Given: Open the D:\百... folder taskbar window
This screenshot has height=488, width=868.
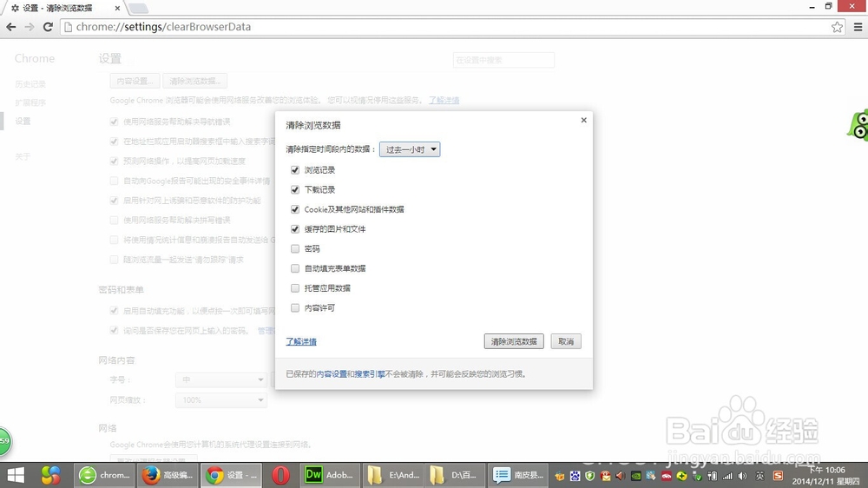Looking at the screenshot, I should click(456, 475).
